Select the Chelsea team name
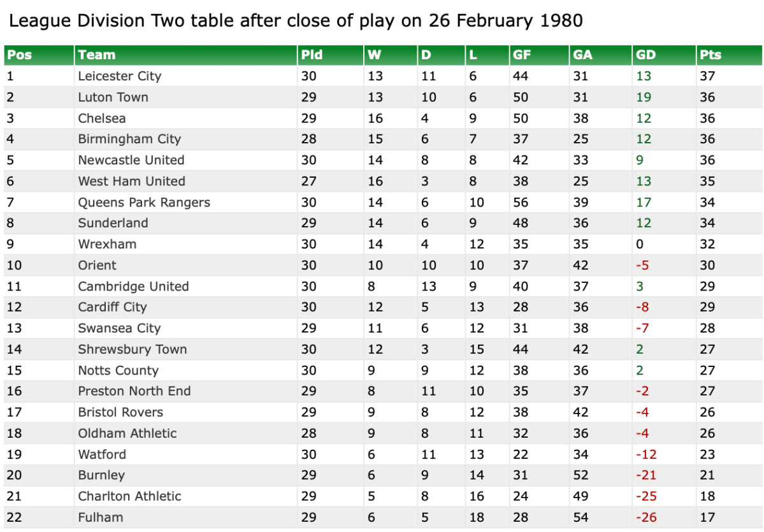The width and height of the screenshot is (764, 532). [102, 119]
